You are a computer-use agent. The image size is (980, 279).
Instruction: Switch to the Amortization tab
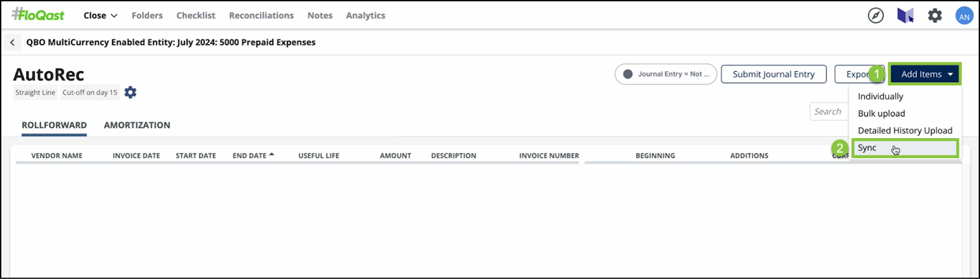point(137,125)
